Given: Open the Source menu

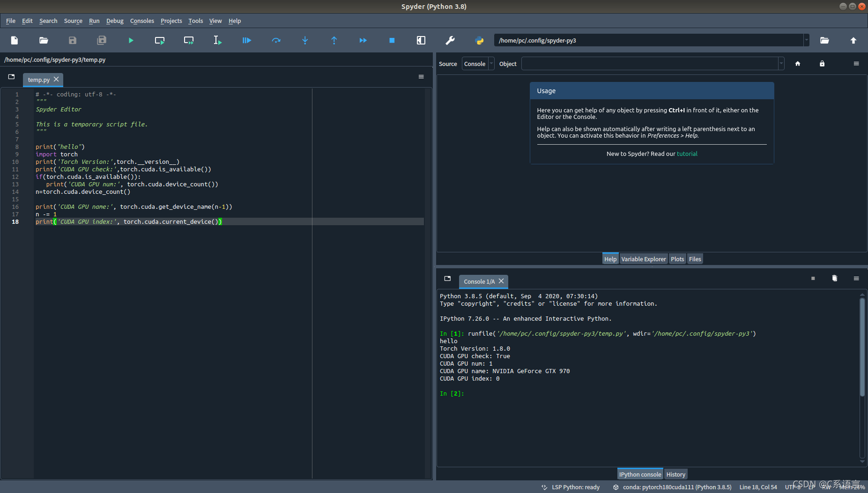Looking at the screenshot, I should pos(73,21).
